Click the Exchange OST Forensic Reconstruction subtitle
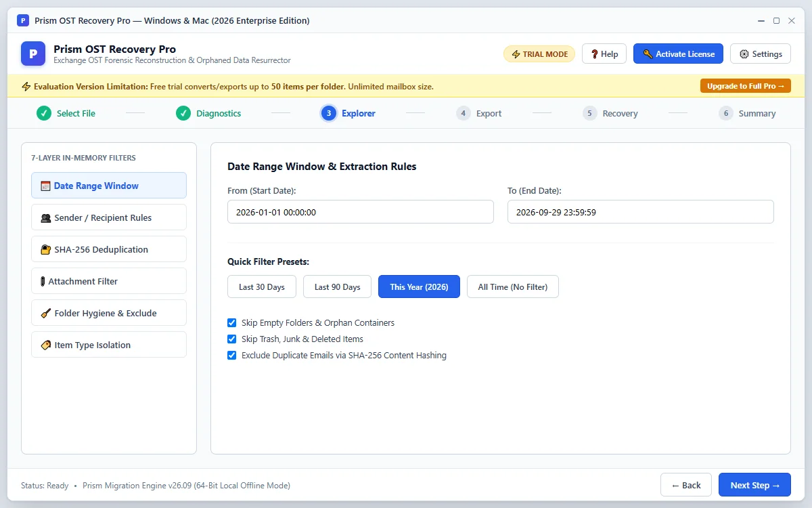The width and height of the screenshot is (812, 508). coord(172,60)
